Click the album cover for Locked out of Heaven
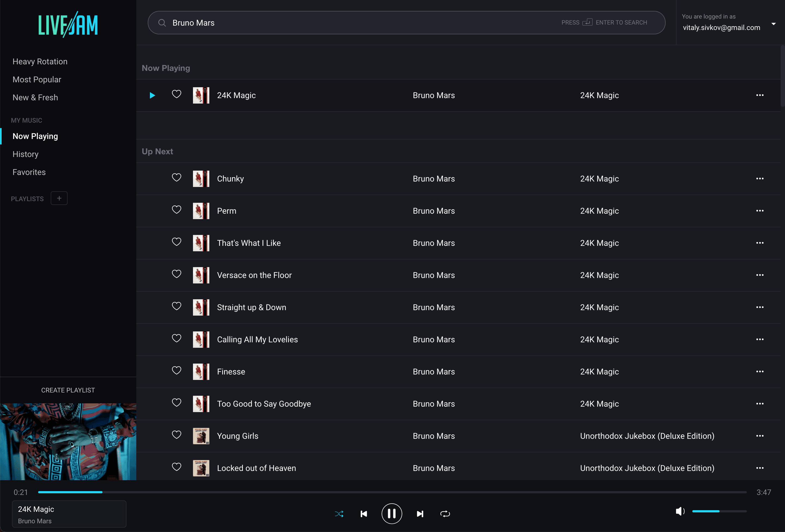Image resolution: width=785 pixels, height=532 pixels. pos(201,468)
